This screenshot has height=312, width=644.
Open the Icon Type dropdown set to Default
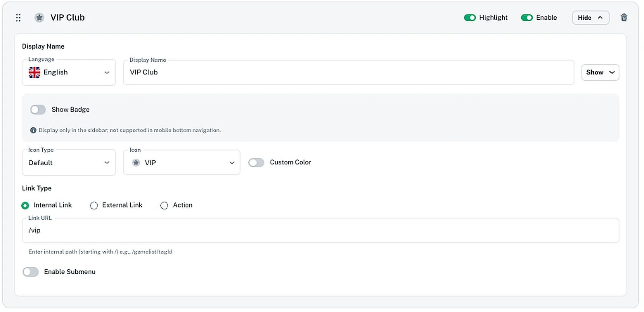[x=69, y=162]
